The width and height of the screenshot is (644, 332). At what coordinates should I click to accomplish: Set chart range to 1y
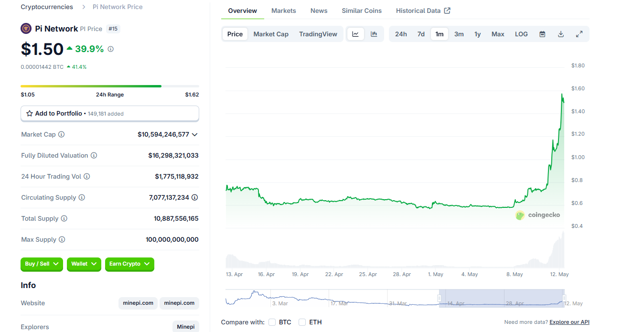click(478, 34)
